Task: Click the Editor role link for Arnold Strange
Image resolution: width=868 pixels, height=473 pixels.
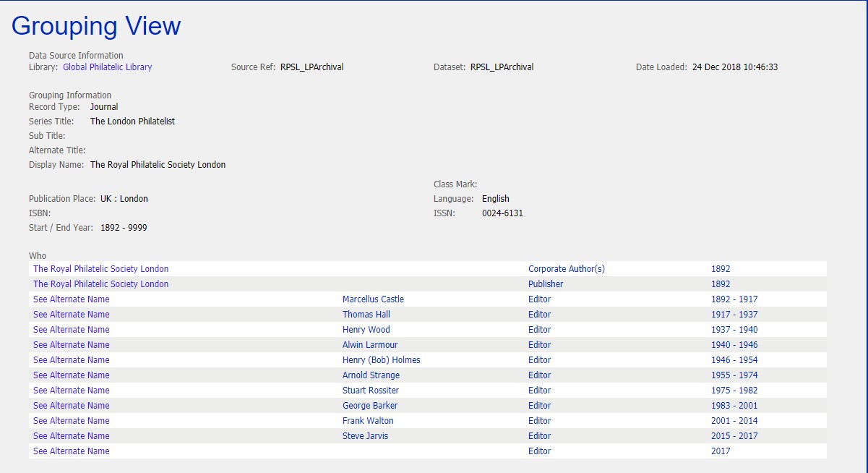Action: [x=539, y=375]
